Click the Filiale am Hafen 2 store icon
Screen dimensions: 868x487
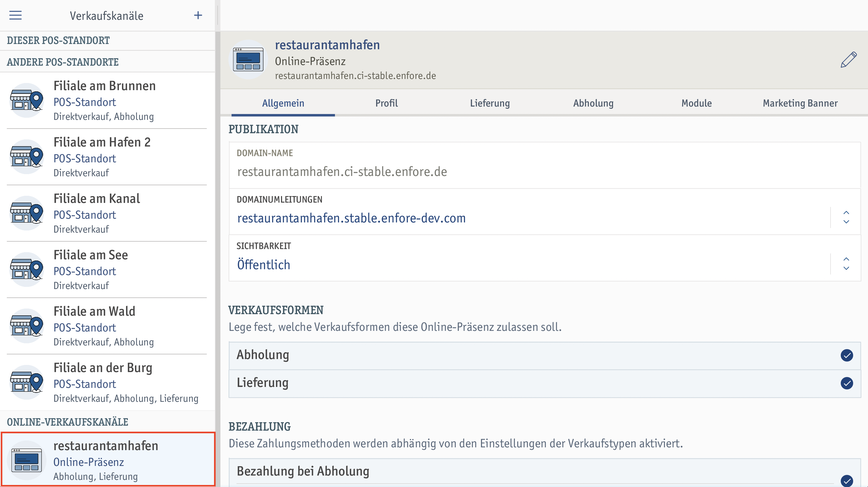[x=27, y=156]
